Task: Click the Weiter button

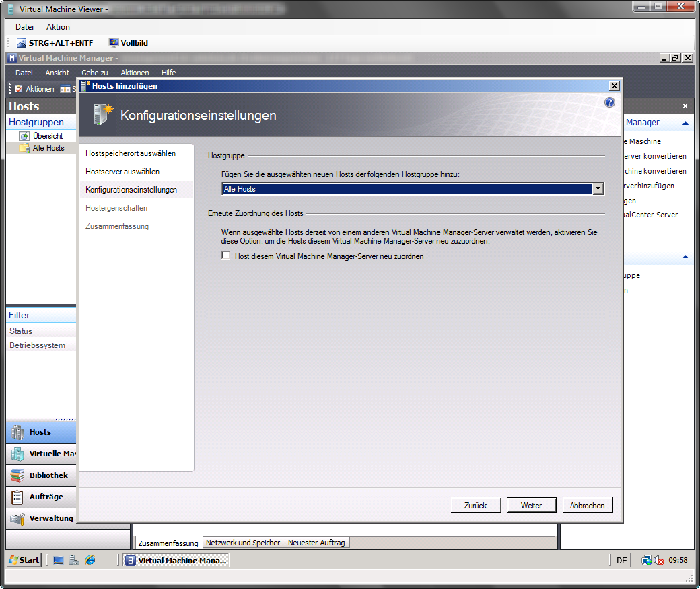Action: [x=532, y=505]
